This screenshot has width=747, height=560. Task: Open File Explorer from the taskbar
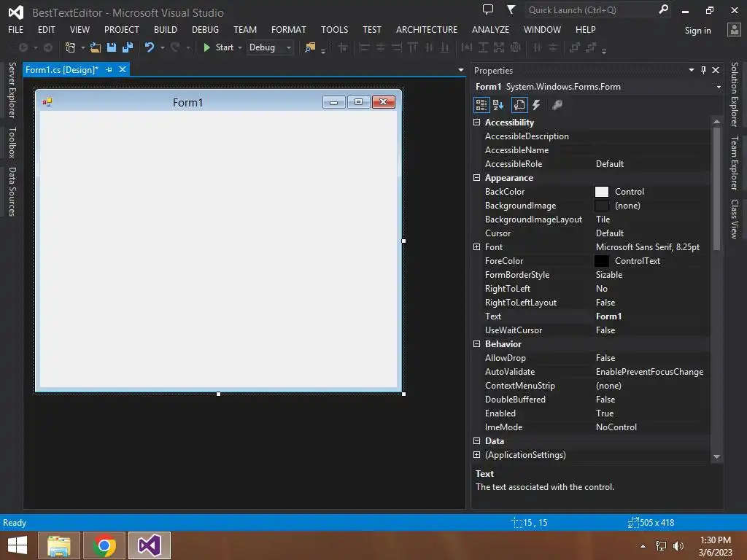tap(59, 545)
